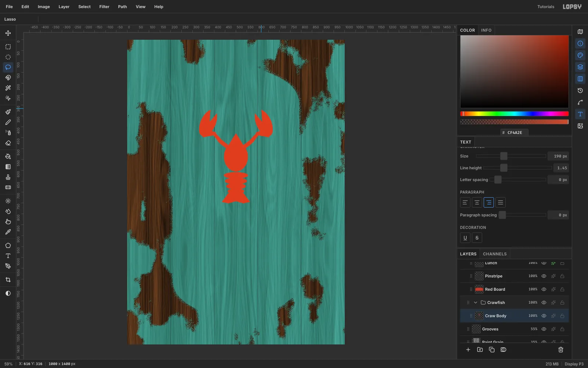
Task: Select the Type tool in left toolbar
Action: tap(8, 256)
